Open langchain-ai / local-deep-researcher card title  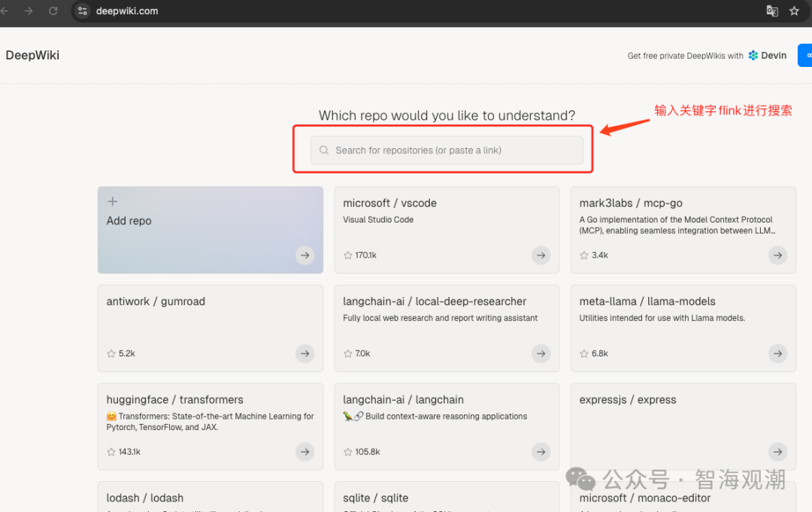[x=435, y=301]
